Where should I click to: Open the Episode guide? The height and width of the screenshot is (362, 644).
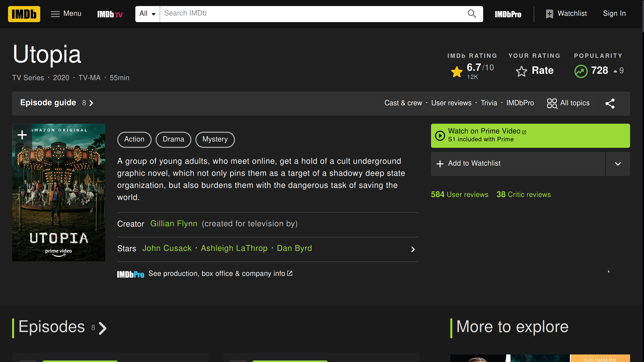click(x=48, y=103)
